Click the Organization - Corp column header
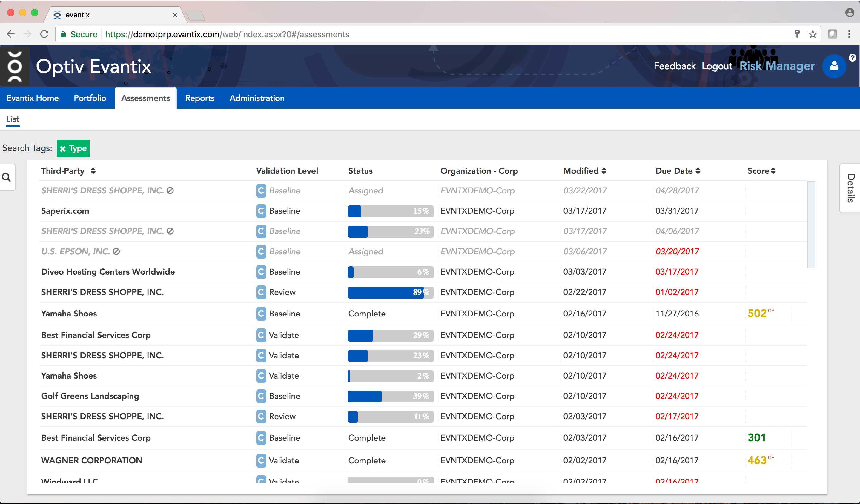The width and height of the screenshot is (860, 504). tap(479, 171)
